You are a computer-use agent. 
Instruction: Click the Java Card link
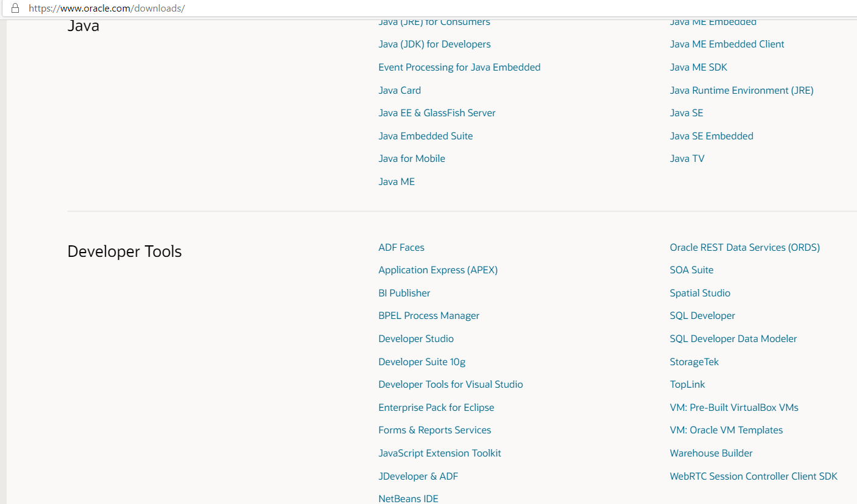coord(400,91)
